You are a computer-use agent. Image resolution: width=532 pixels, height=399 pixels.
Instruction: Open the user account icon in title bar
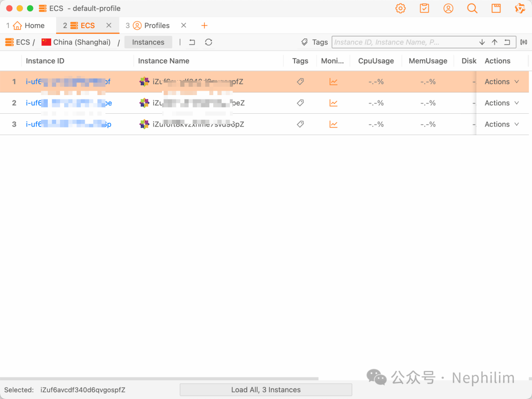coord(448,8)
